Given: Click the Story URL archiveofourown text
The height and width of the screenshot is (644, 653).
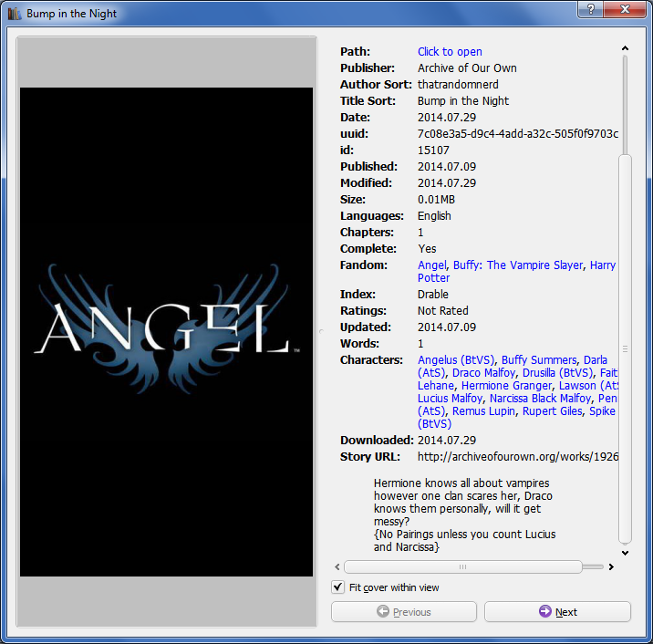Looking at the screenshot, I should click(518, 457).
